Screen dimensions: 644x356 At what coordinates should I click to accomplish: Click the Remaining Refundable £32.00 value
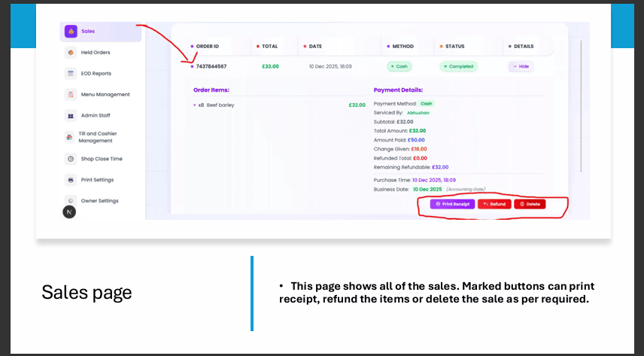(440, 167)
